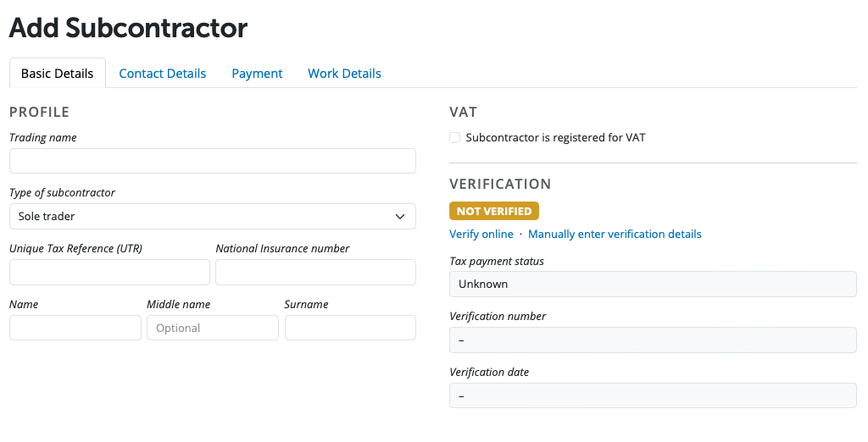Screen dimensions: 868x442
Task: Click the Add Subcontractor page heading
Action: [128, 28]
